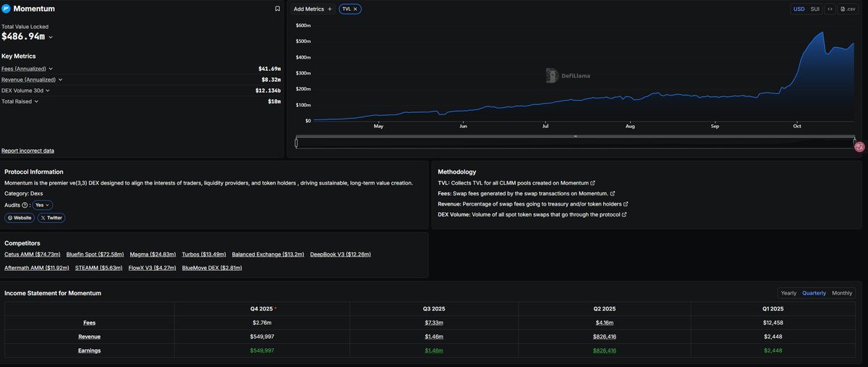This screenshot has width=868, height=367.
Task: Click the Revenue row header
Action: tap(89, 337)
